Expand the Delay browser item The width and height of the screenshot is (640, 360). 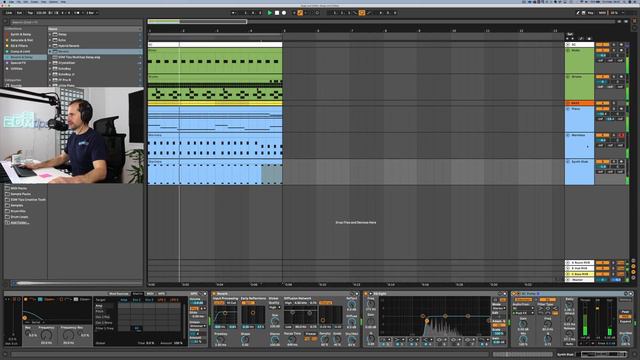point(50,34)
